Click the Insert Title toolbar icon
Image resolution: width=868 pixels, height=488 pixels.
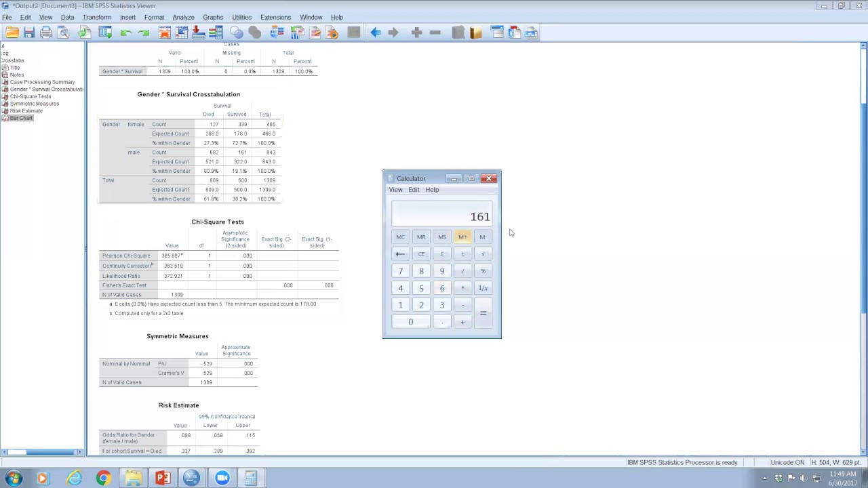(514, 32)
